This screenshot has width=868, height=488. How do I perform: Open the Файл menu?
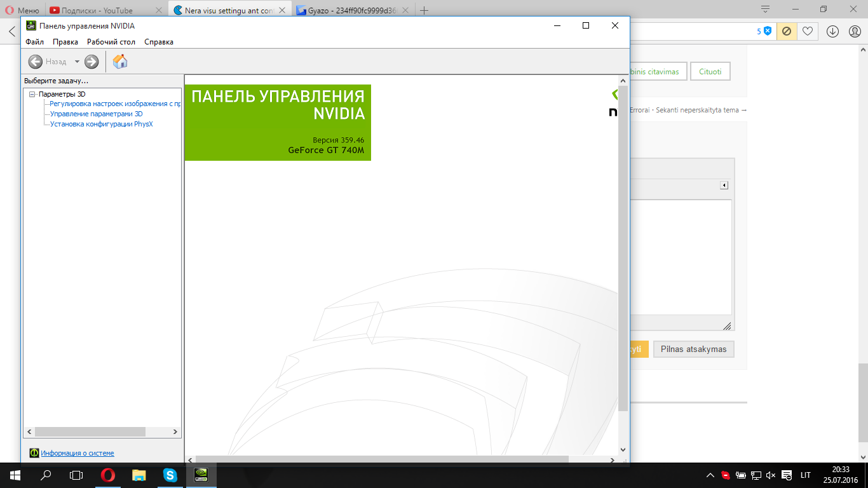pyautogui.click(x=34, y=42)
